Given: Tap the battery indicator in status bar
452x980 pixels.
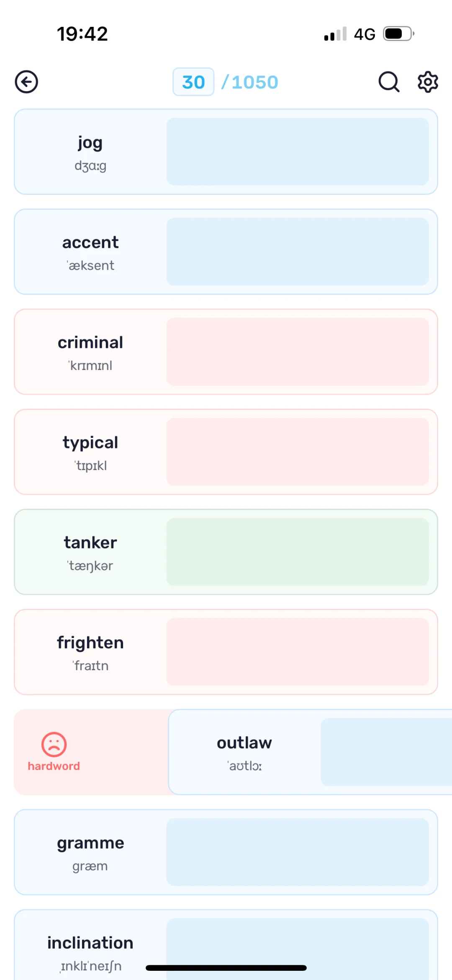Looking at the screenshot, I should click(x=399, y=33).
